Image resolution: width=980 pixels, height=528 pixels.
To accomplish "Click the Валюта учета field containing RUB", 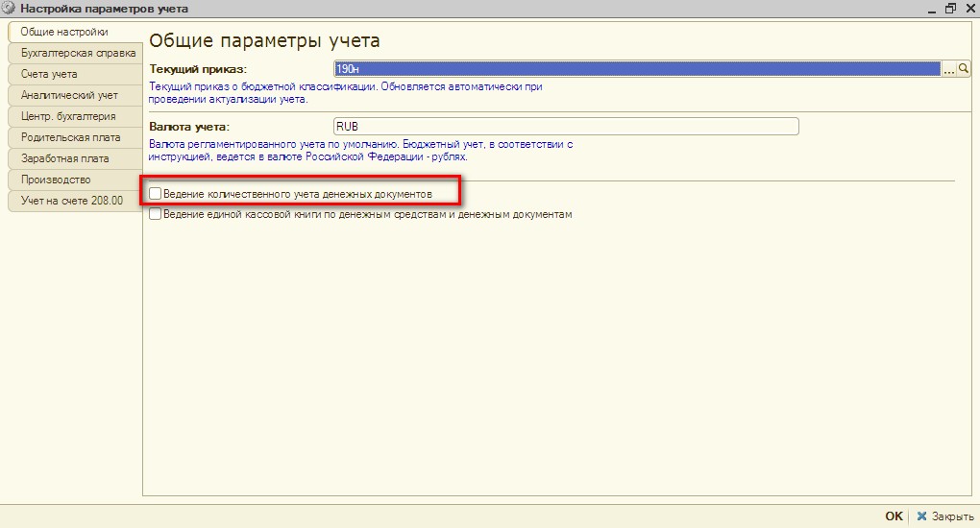I will [565, 127].
